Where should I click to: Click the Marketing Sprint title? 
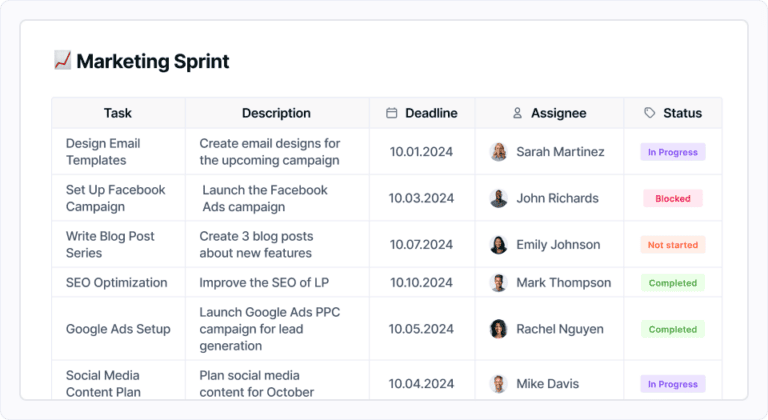point(152,61)
